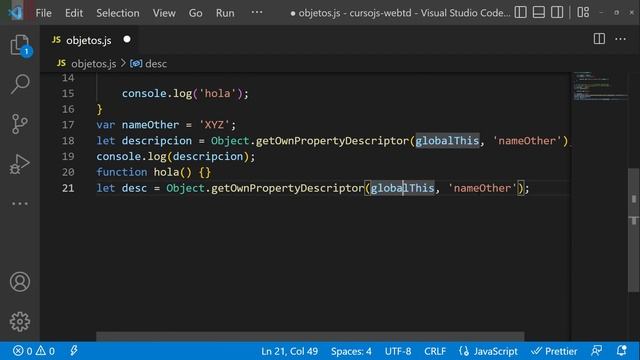
Task: Click 'globalThis' on line 21
Action: coord(402,188)
